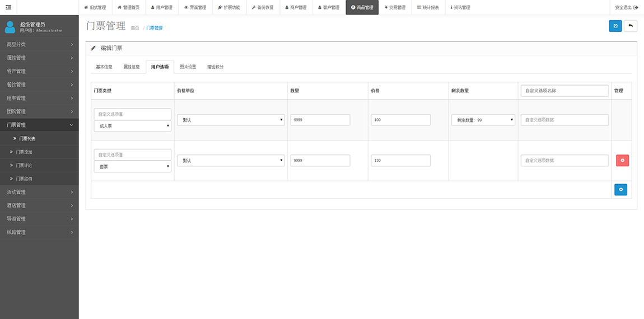Expand 餐饮管理 sidebar section
Image resolution: width=644 pixels, height=319 pixels.
(x=39, y=85)
